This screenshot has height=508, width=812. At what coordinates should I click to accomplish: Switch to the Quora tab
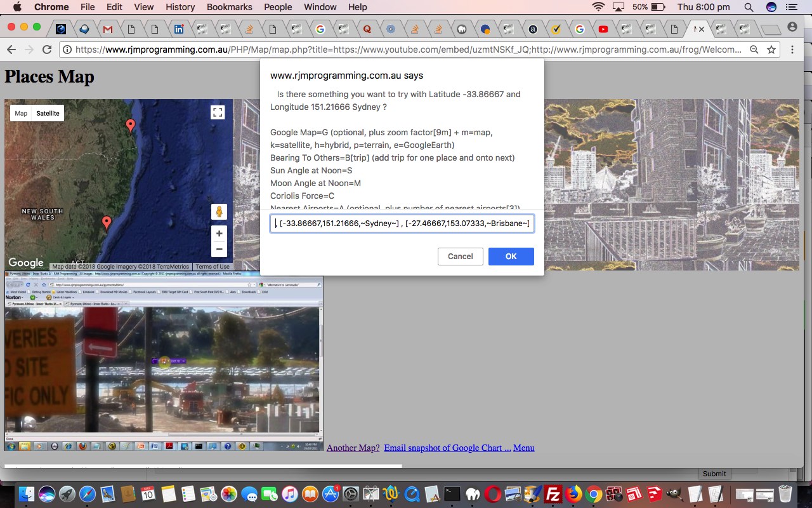click(x=367, y=29)
